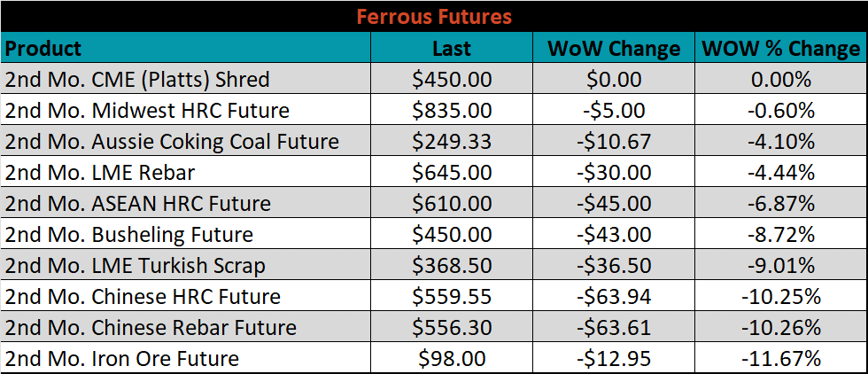Click the -11.67% change cell
The image size is (868, 374).
click(781, 357)
